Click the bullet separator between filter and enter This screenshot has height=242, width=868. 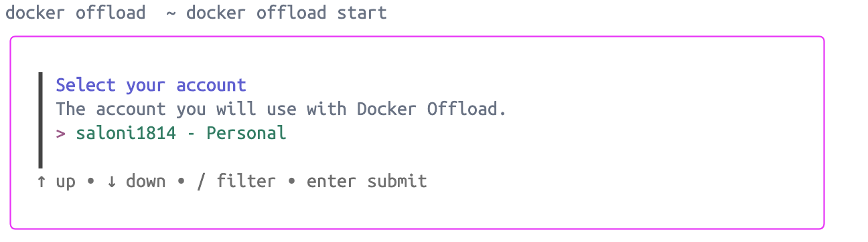pos(291,181)
